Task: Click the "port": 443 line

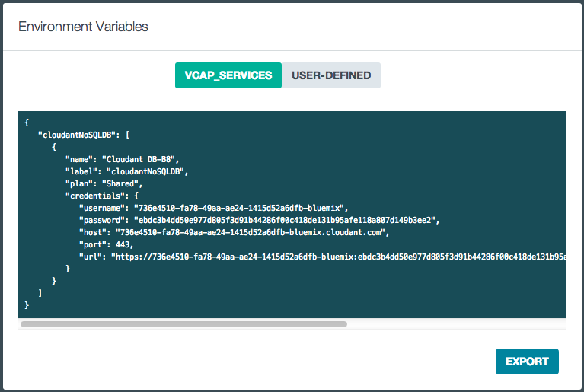Action: click(x=106, y=244)
